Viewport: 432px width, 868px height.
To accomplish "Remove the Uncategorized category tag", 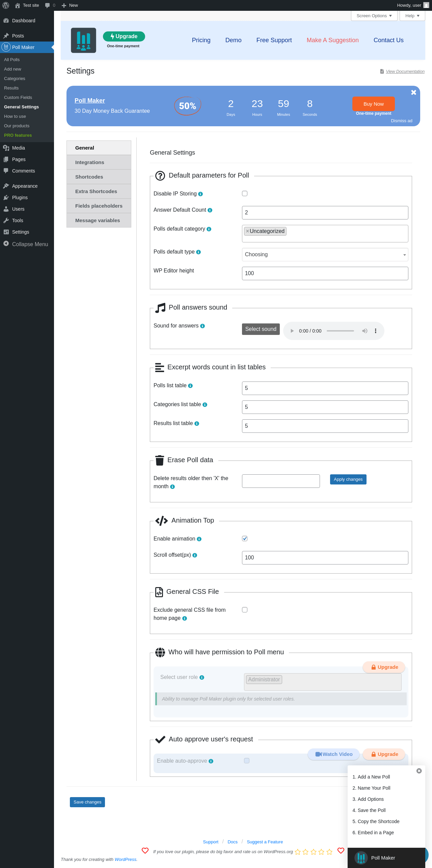I will (247, 231).
